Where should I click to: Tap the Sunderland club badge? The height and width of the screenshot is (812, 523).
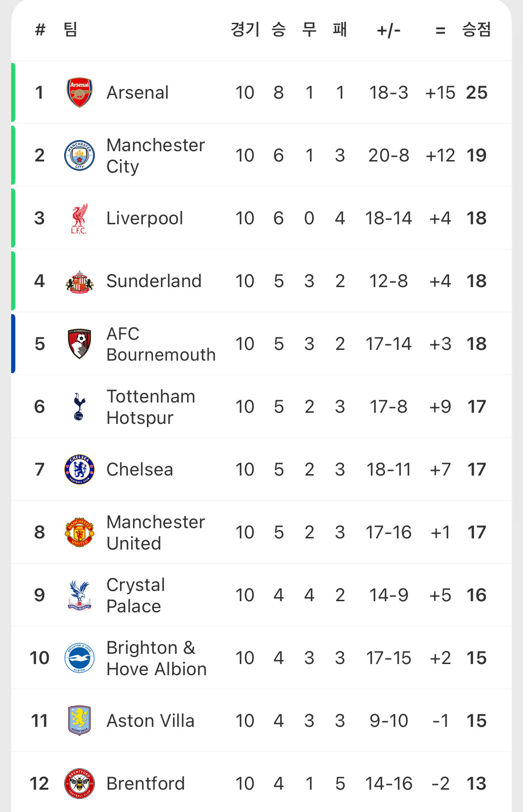click(79, 282)
